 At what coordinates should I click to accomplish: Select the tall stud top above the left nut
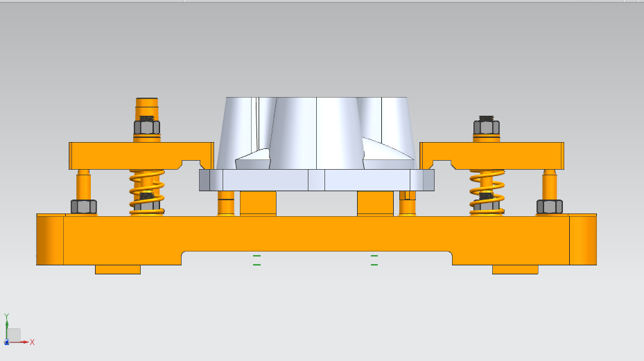[147, 107]
